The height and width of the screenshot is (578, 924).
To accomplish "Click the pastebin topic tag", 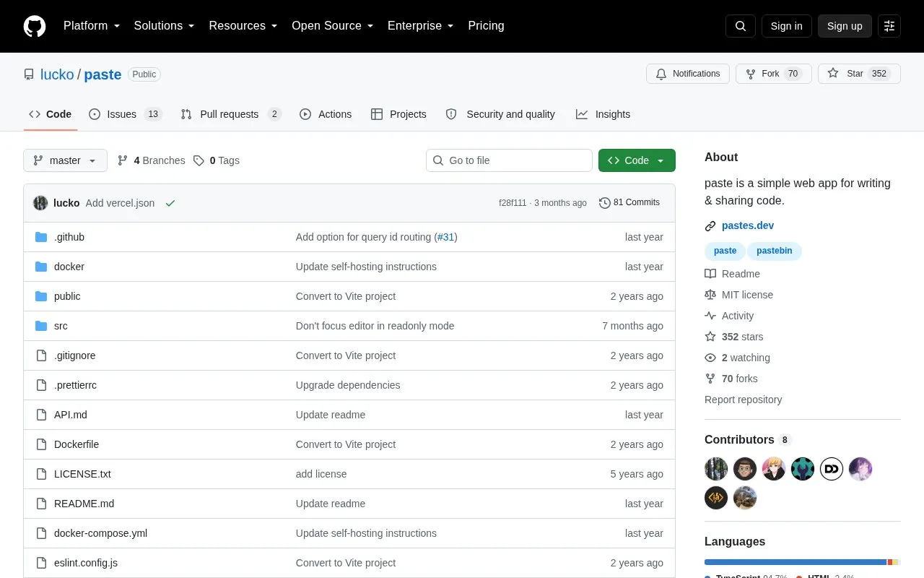I will coord(775,251).
